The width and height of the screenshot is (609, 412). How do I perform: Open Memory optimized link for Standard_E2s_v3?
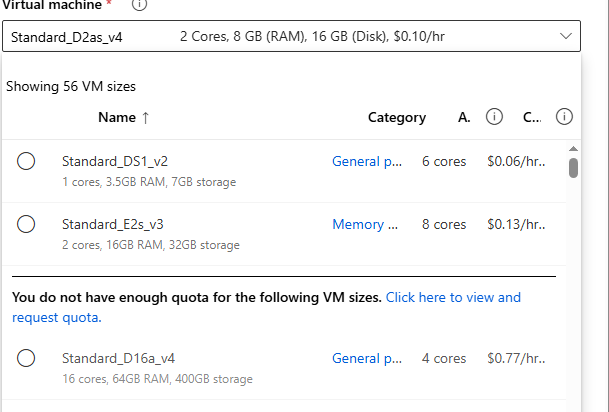pyautogui.click(x=358, y=224)
